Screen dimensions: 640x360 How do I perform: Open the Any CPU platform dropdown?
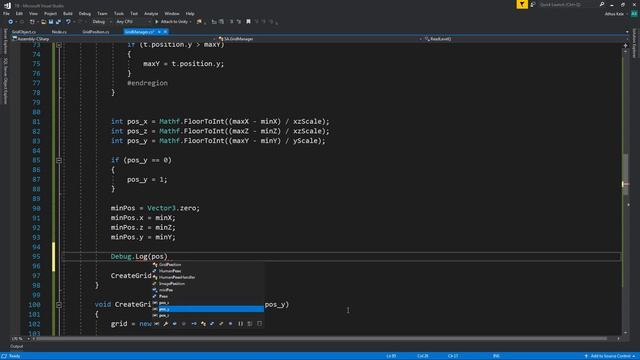point(133,22)
